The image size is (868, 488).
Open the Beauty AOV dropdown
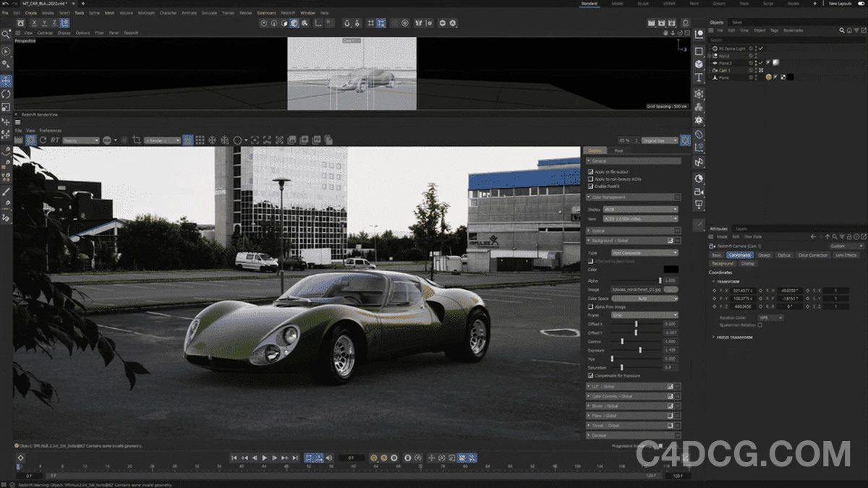(81, 140)
